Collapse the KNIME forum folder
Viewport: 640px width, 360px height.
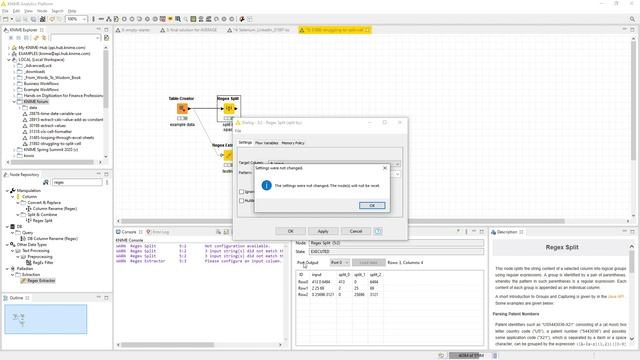pos(14,102)
